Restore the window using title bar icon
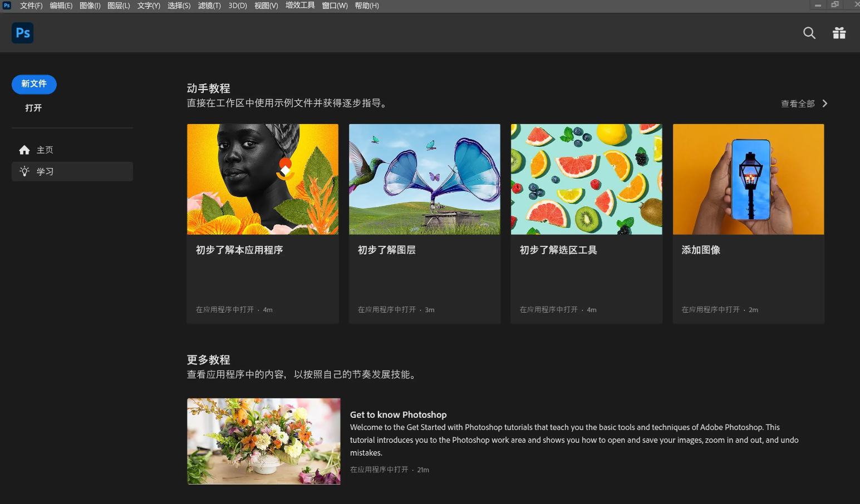 pos(835,5)
